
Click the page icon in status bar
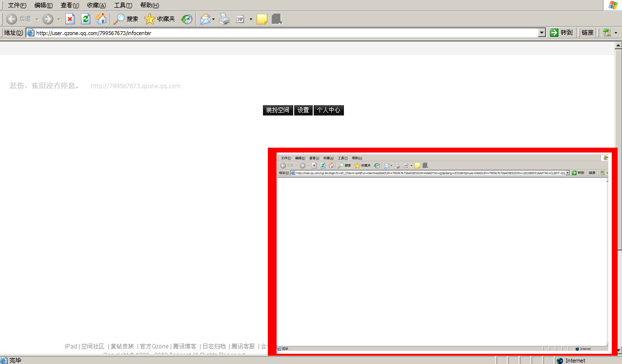click(4, 361)
